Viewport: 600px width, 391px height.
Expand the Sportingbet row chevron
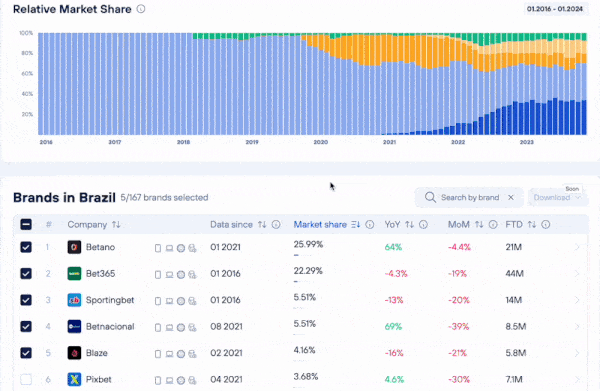[577, 300]
